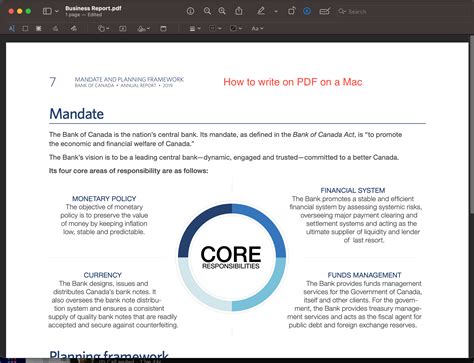Select the Text Selection tool
Screen dimensions: 474x363
[12, 29]
